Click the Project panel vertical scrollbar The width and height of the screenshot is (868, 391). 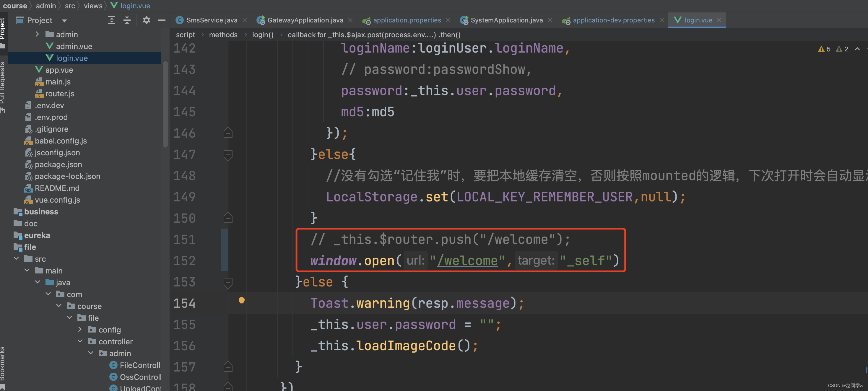pyautogui.click(x=165, y=105)
